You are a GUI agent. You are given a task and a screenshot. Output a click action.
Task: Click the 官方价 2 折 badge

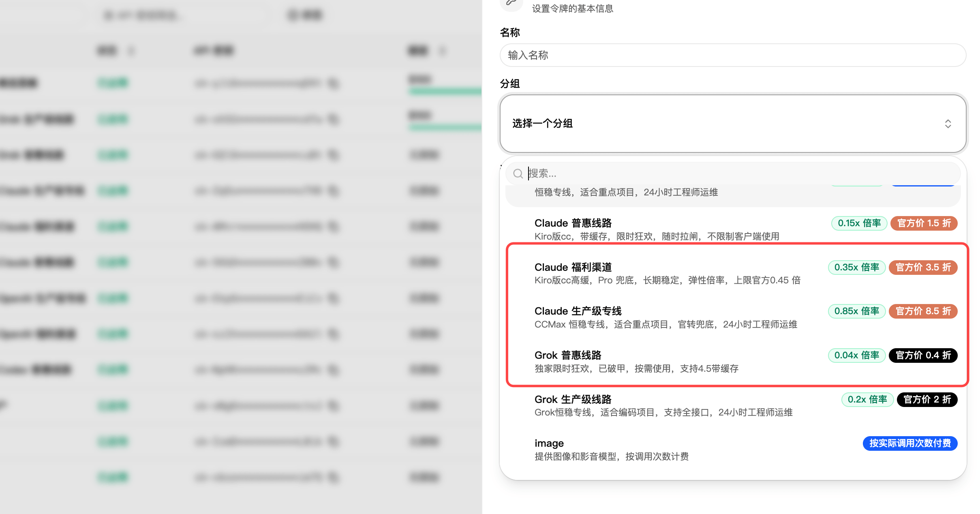click(927, 399)
